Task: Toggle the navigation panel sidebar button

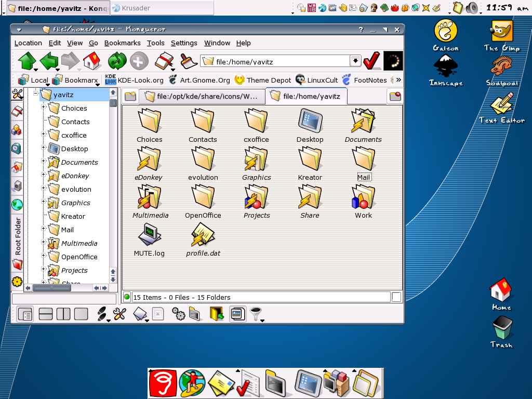Action: tap(25, 314)
